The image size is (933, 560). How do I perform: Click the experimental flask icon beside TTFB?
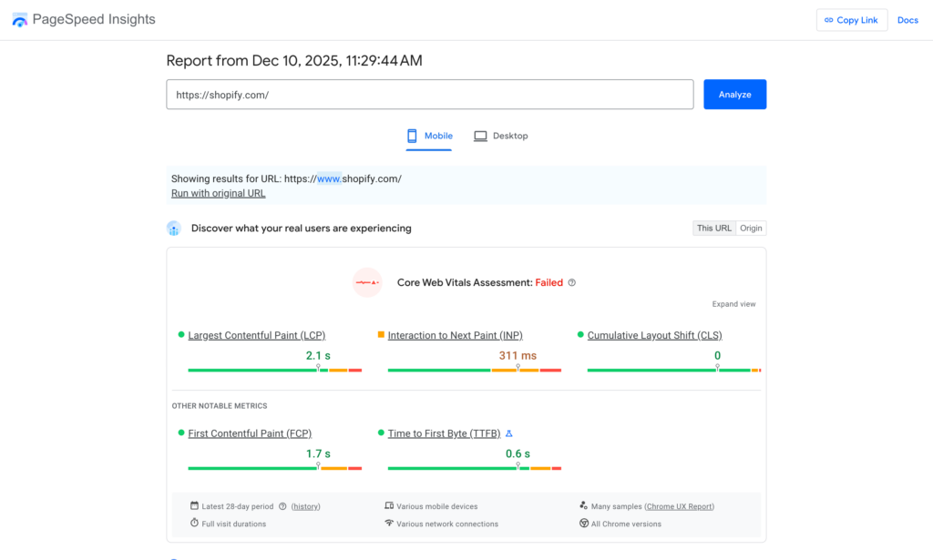coord(508,433)
